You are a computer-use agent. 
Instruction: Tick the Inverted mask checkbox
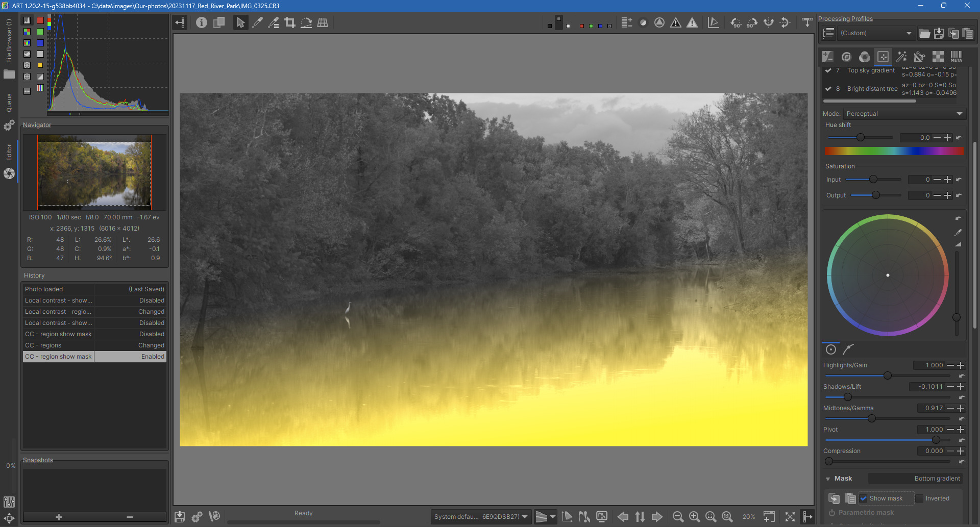pos(919,498)
